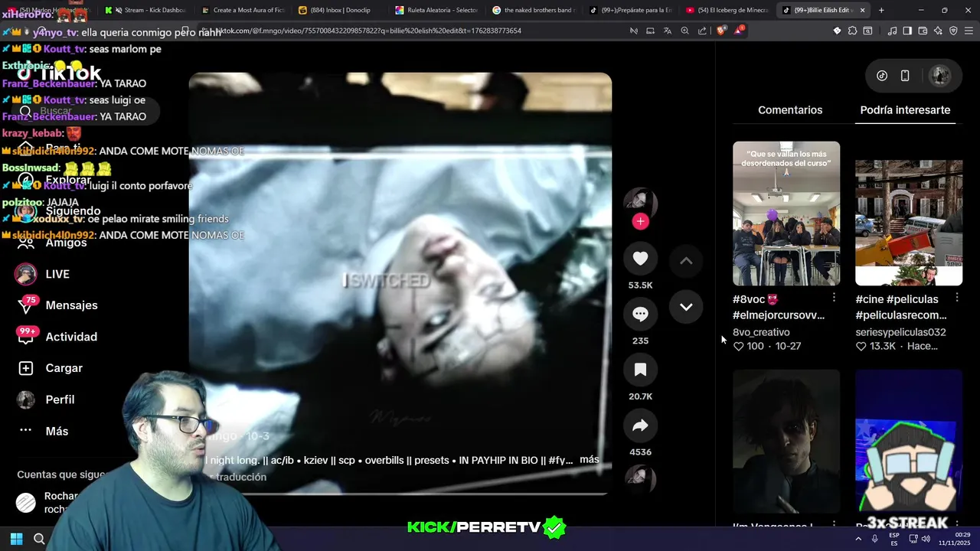Switch to the Stream - Kick Dashboard tab
Image resolution: width=980 pixels, height=551 pixels.
[x=149, y=10]
